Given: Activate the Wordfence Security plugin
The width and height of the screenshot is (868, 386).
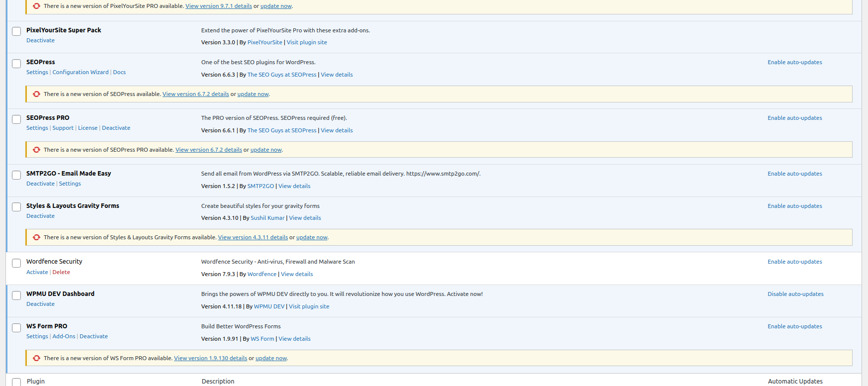Looking at the screenshot, I should coord(37,272).
